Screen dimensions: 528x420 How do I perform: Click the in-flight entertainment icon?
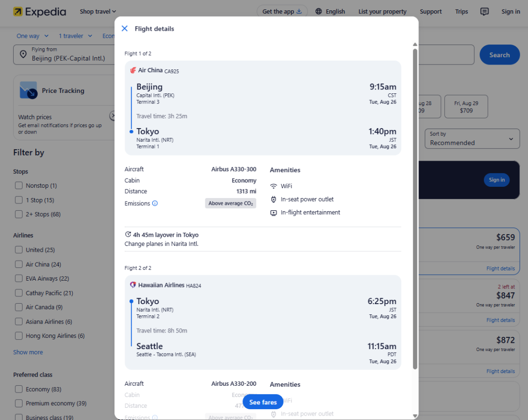coord(274,213)
